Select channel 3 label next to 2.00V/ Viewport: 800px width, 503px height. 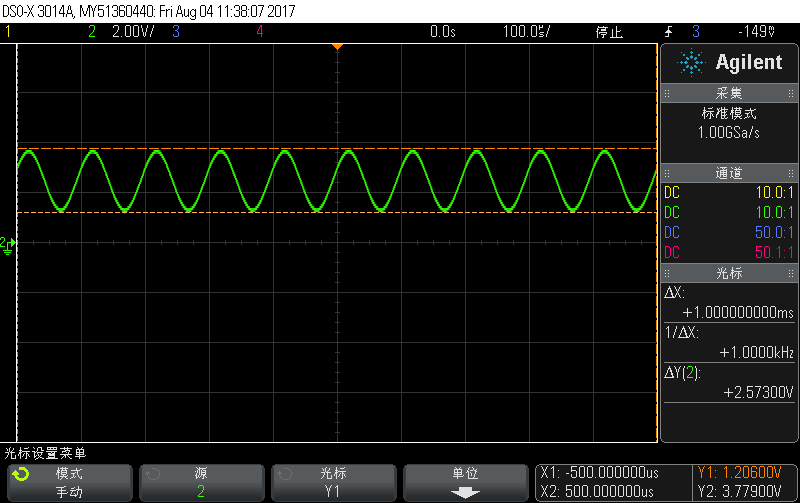[x=176, y=32]
